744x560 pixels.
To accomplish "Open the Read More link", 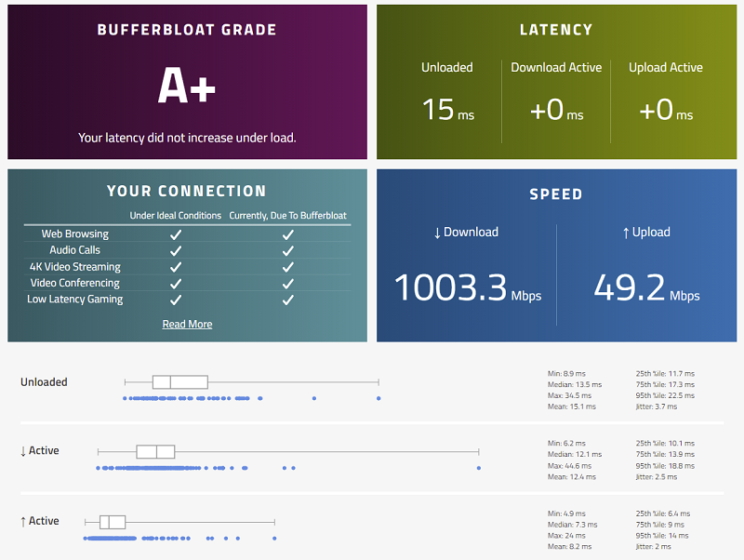I will click(187, 323).
